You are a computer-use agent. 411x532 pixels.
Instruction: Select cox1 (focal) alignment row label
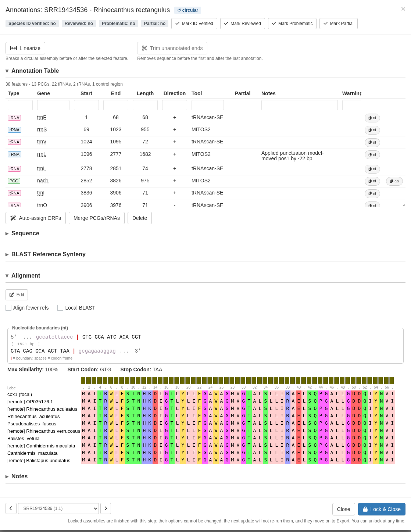click(x=20, y=394)
